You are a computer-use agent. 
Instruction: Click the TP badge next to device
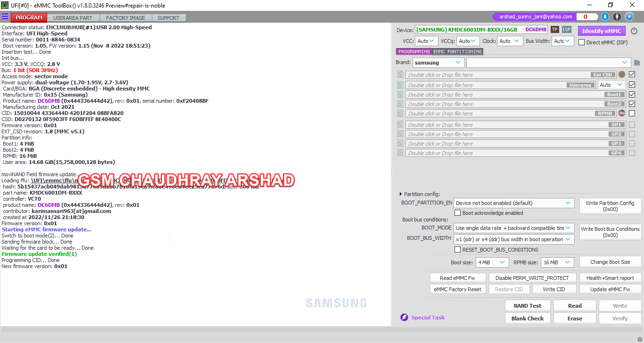(555, 30)
